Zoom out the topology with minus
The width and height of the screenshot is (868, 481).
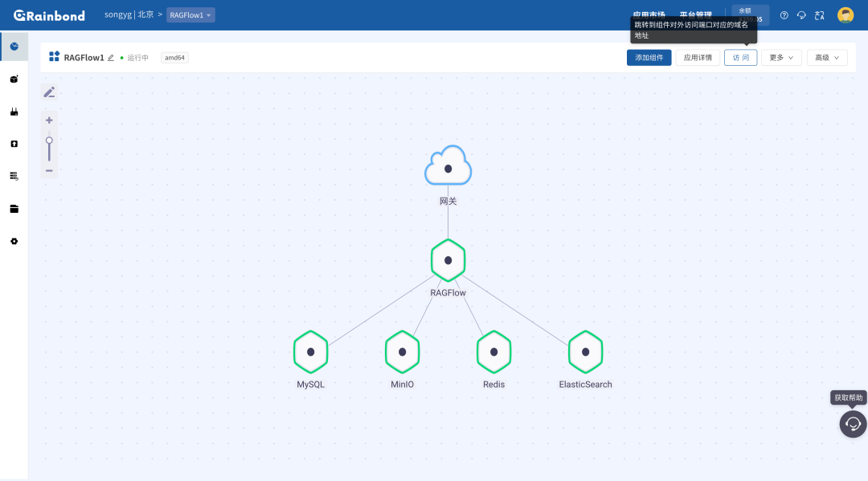tap(49, 170)
